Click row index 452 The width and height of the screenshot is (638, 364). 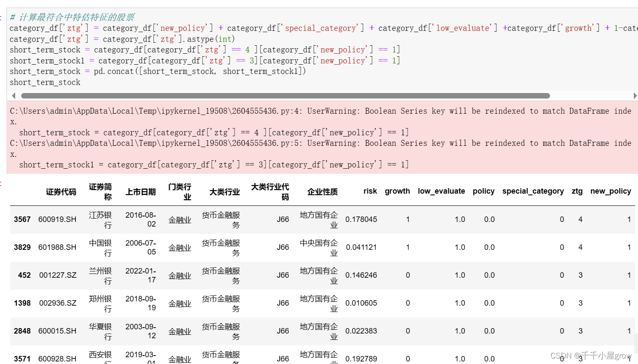click(24, 275)
